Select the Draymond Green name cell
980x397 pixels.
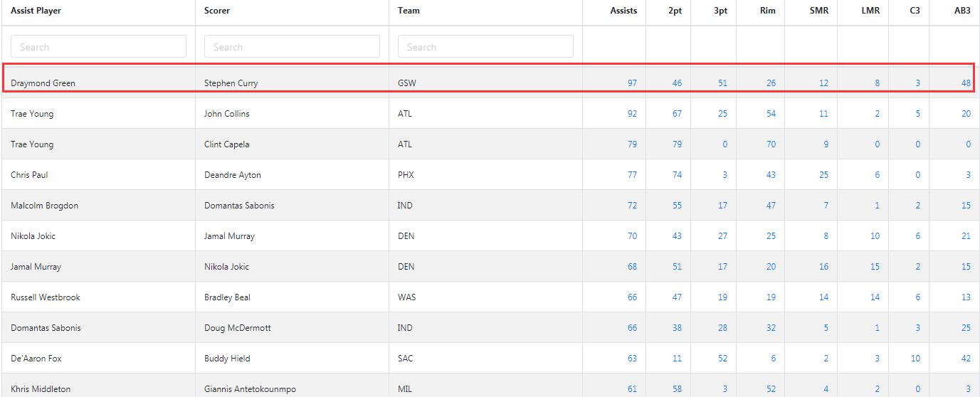pyautogui.click(x=98, y=83)
